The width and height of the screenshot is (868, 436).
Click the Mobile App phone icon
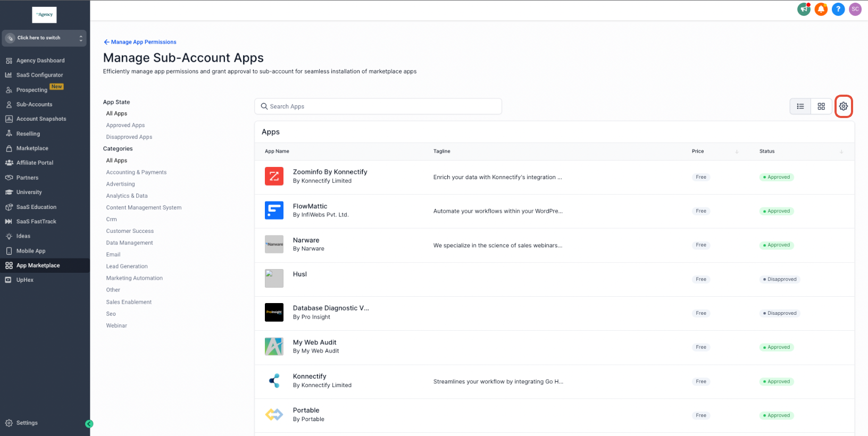(9, 251)
